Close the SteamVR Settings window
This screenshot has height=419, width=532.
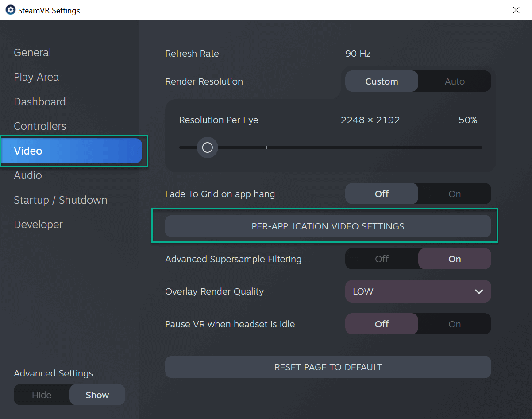(x=516, y=10)
